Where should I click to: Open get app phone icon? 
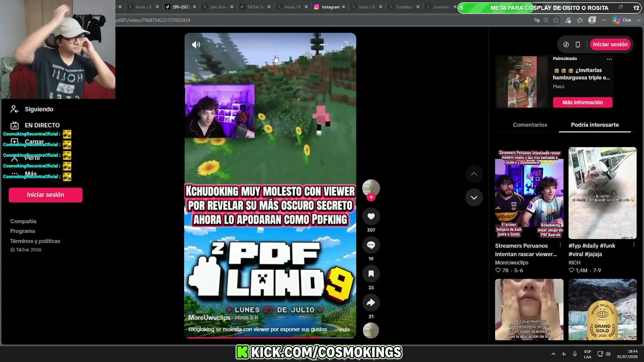click(578, 44)
